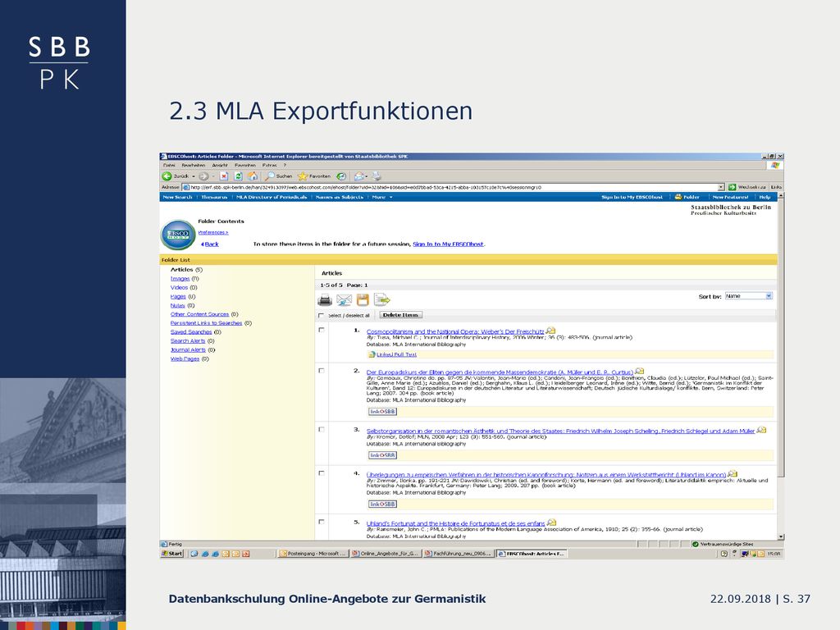Click the Windows Start button

172,554
